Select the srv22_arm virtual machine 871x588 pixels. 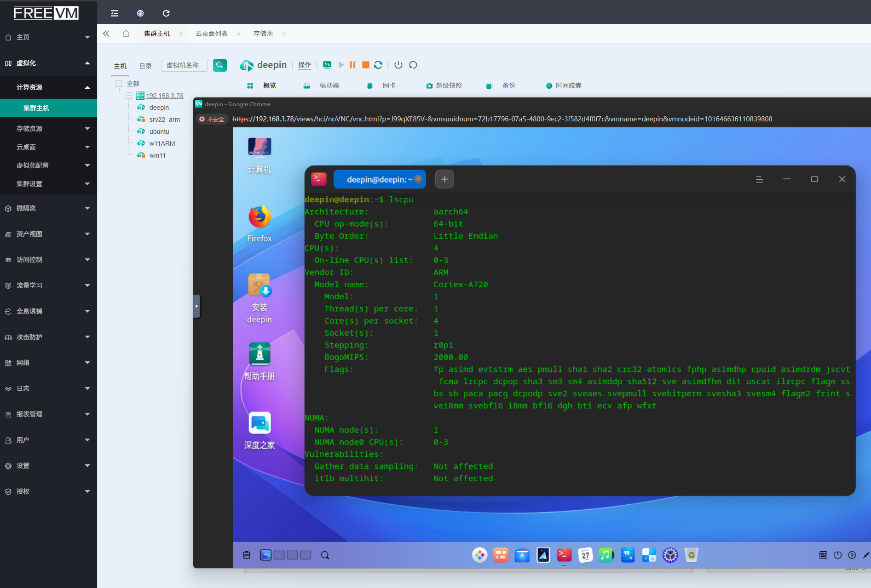164,120
